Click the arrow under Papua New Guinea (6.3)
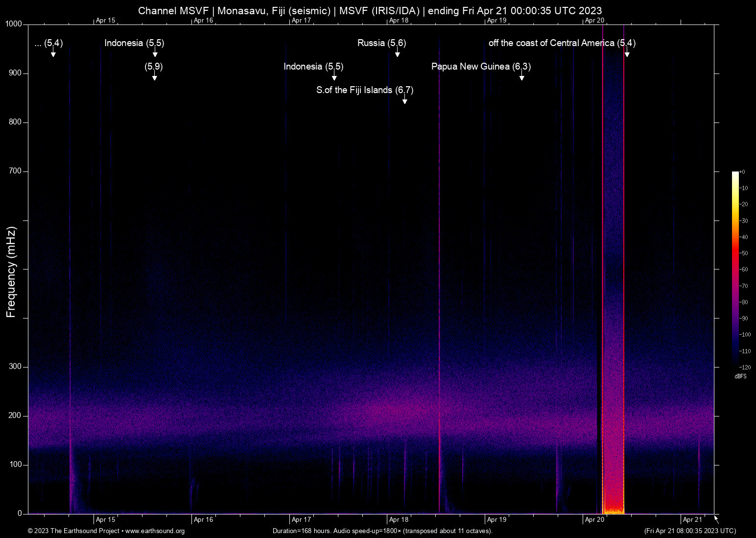The image size is (756, 538). [521, 77]
